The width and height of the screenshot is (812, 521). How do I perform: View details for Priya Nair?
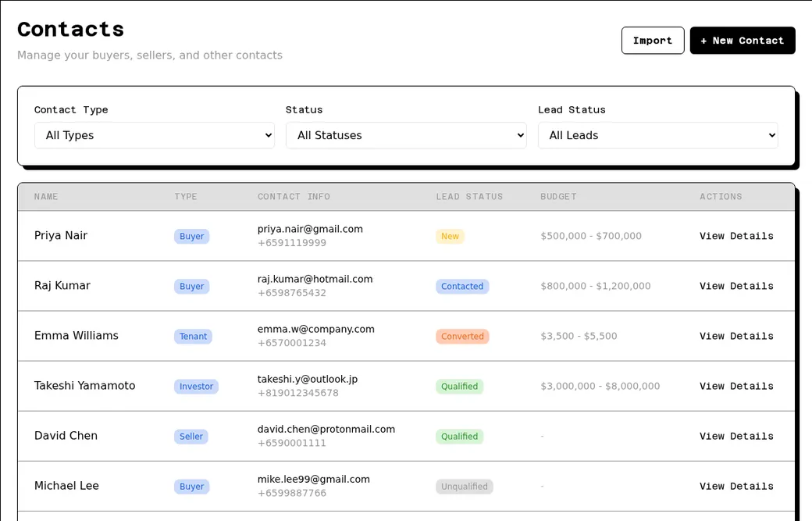pos(735,236)
